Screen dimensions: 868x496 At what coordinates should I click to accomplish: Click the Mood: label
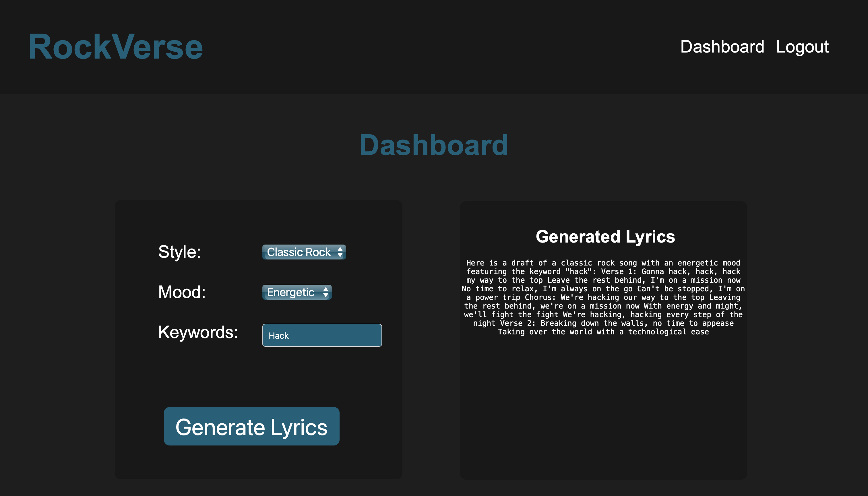pyautogui.click(x=182, y=292)
